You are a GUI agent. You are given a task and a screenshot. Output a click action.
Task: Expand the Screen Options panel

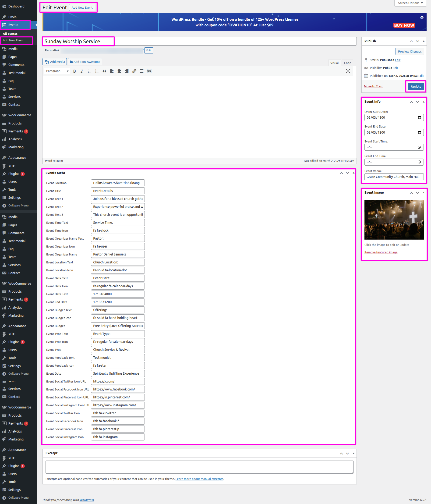click(x=410, y=3)
